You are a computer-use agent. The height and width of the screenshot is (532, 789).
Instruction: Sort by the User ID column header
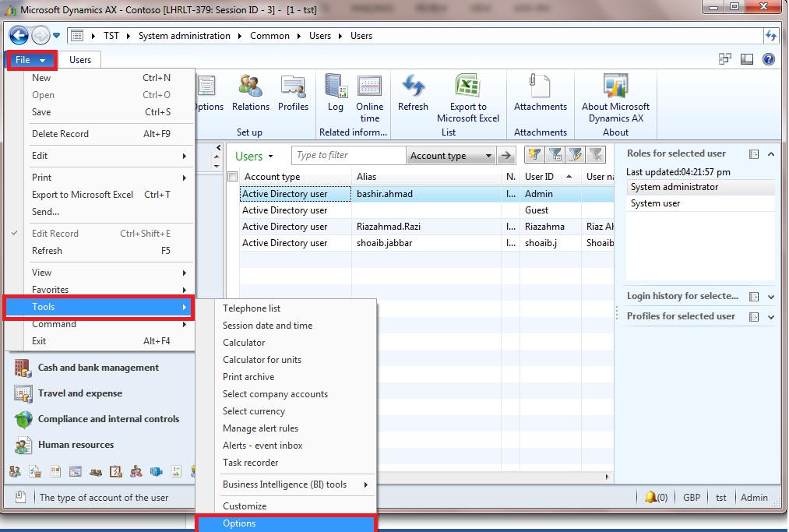coord(550,177)
